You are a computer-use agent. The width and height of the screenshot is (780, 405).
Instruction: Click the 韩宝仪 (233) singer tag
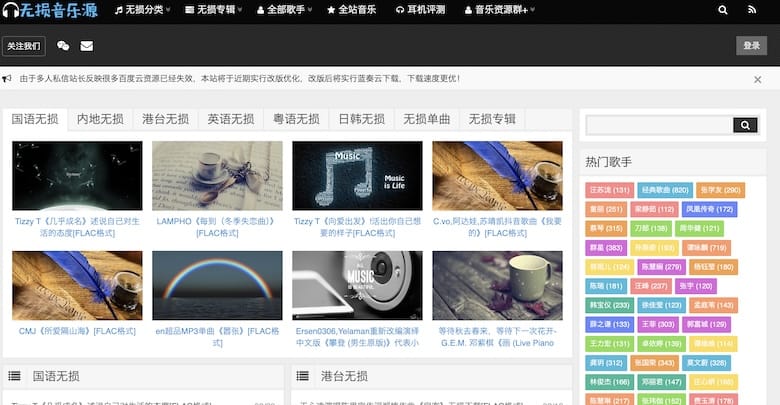[609, 305]
